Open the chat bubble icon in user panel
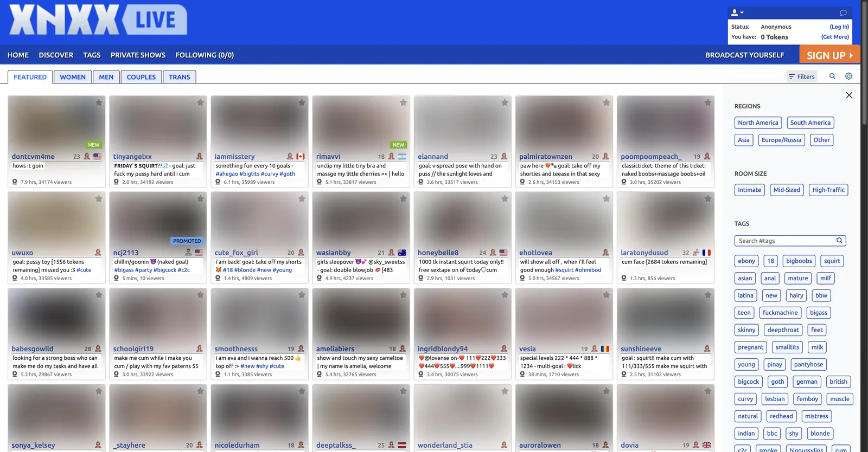Screen dimensions: 868x452 point(843,12)
